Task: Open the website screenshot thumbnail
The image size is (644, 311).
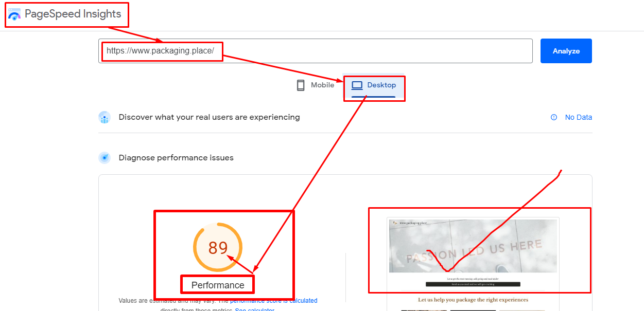Action: [473, 264]
